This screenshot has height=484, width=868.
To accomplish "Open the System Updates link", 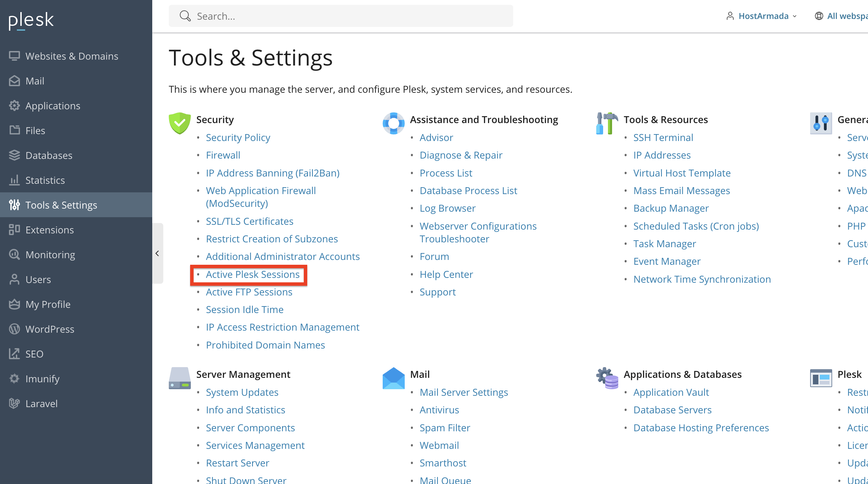I will coord(242,392).
